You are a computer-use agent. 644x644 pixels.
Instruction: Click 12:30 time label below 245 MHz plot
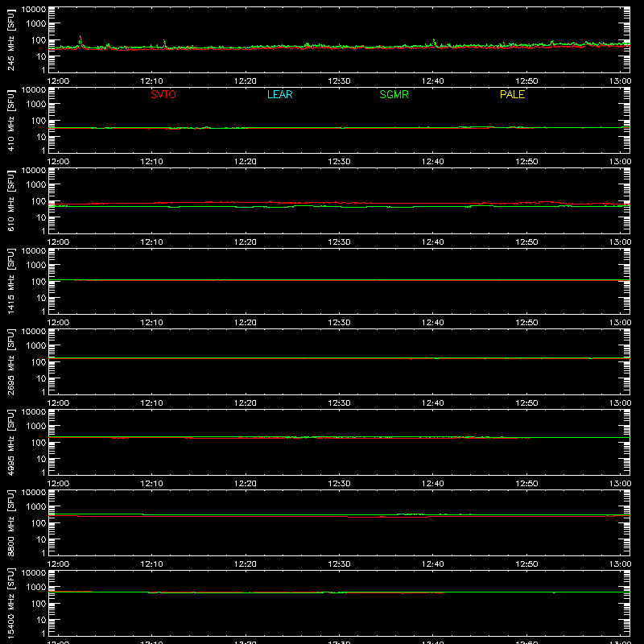(339, 81)
